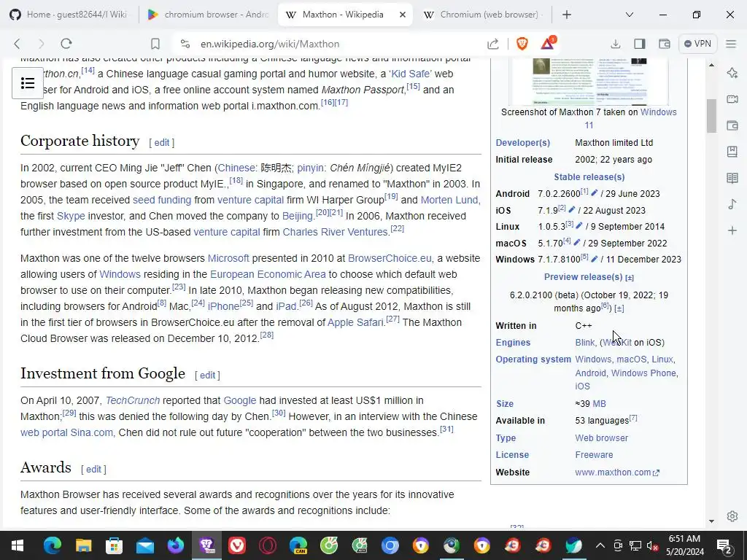Go back to the previous page
747x560 pixels.
[x=18, y=44]
